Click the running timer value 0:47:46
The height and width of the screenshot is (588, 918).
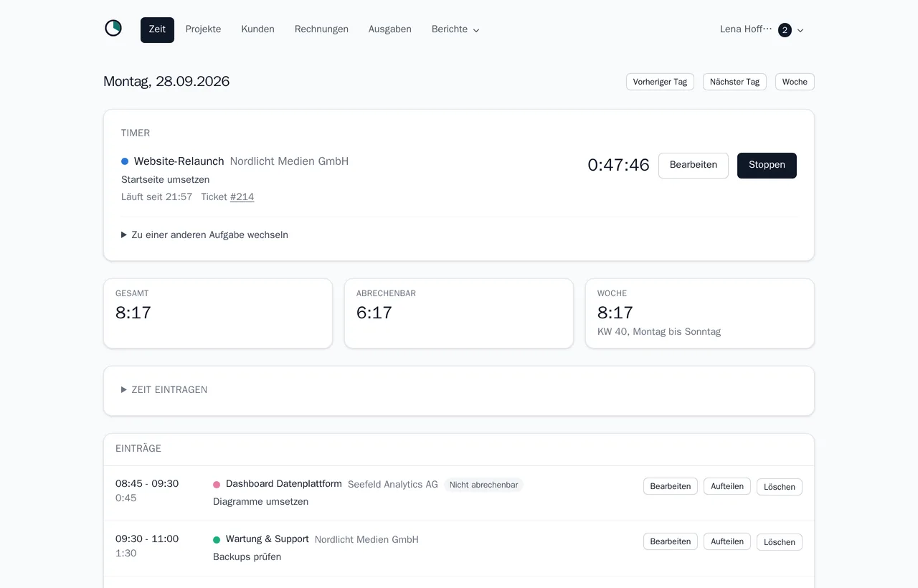618,166
